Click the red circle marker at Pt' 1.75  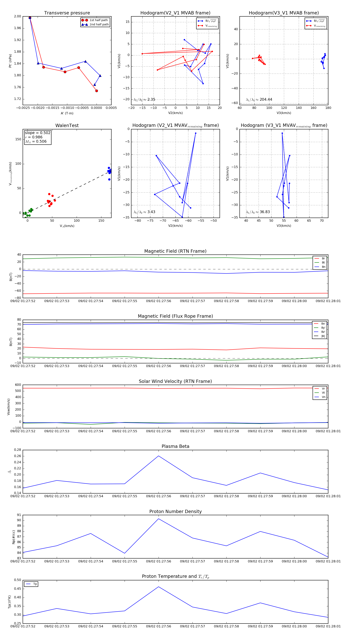click(97, 91)
